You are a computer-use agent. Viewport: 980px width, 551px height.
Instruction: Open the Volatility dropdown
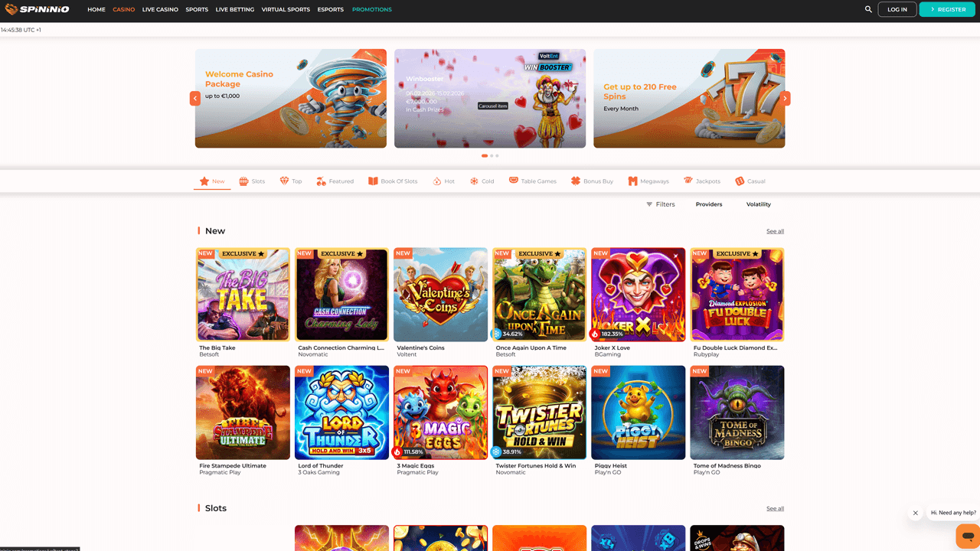(x=759, y=204)
